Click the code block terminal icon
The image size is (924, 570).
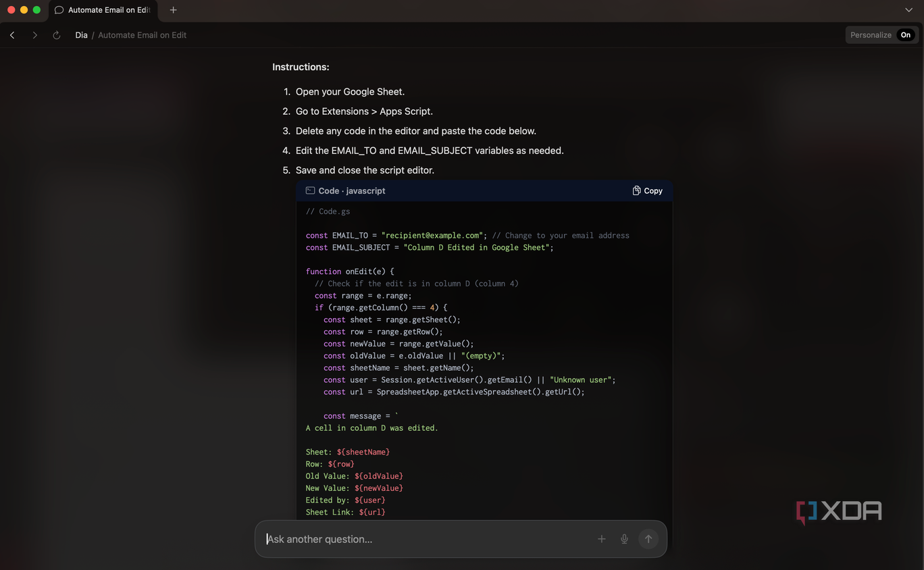(310, 191)
